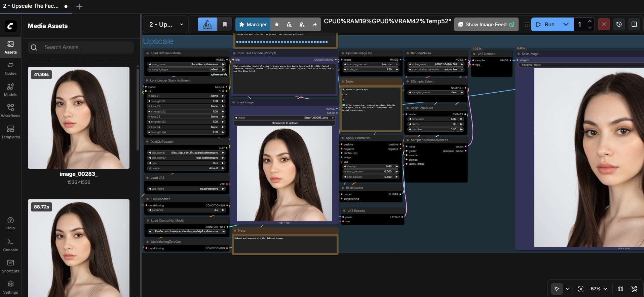Collapse the Lora Loader Stack node via its dot

click(x=147, y=80)
